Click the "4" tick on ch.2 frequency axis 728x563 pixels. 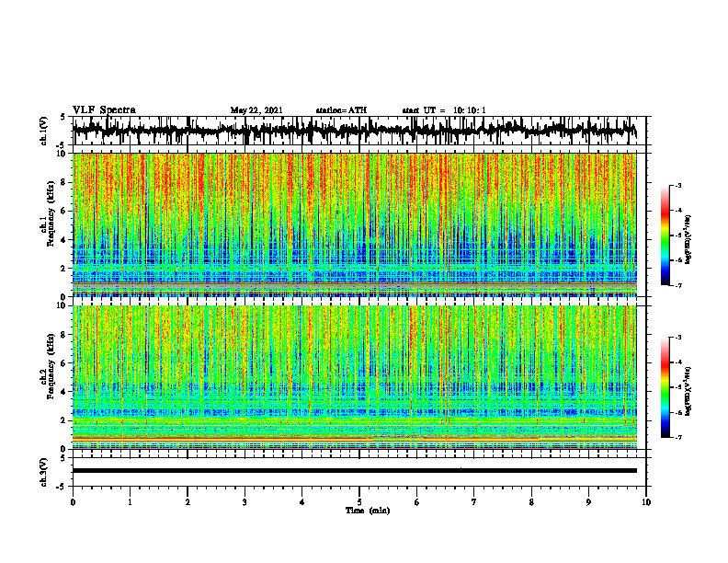(64, 392)
